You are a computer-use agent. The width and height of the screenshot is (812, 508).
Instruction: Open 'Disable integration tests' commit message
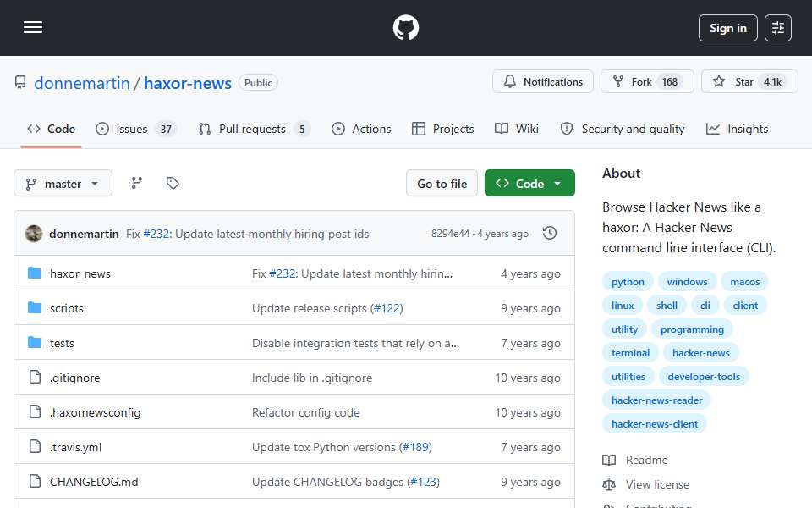(355, 343)
